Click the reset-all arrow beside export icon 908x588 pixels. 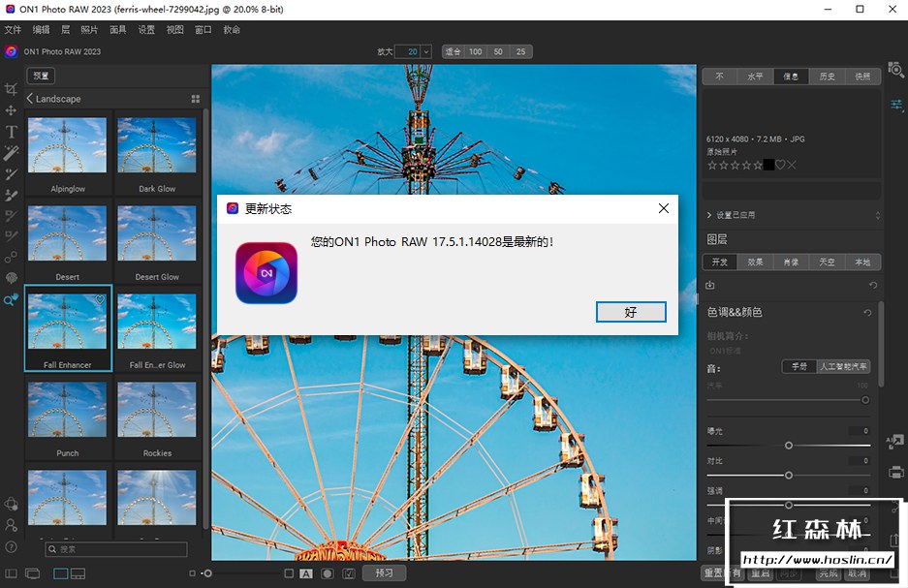tap(873, 285)
